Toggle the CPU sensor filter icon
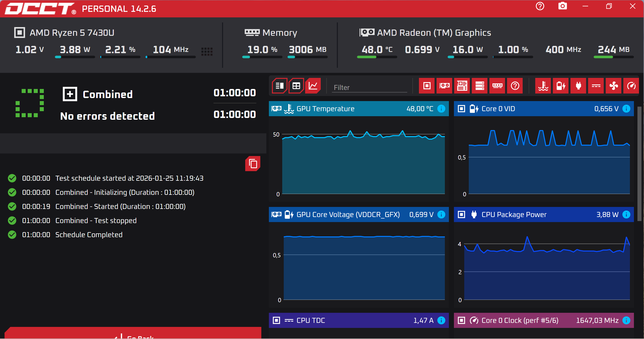Image resolution: width=644 pixels, height=339 pixels. tap(427, 86)
